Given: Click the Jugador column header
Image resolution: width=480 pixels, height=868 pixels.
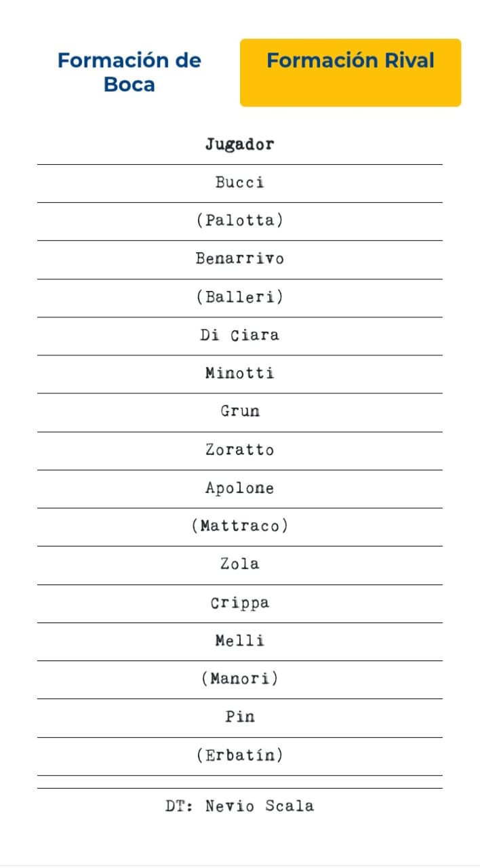Looking at the screenshot, I should 239,144.
